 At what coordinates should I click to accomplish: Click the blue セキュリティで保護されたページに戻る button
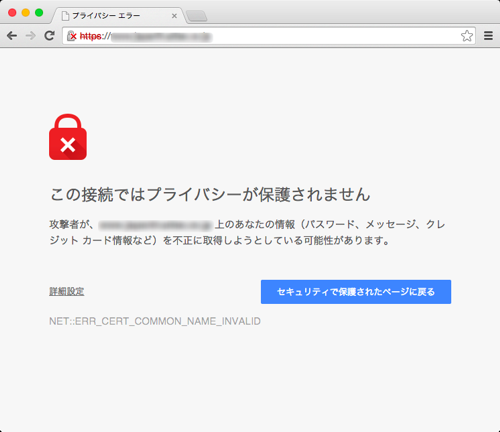click(356, 292)
